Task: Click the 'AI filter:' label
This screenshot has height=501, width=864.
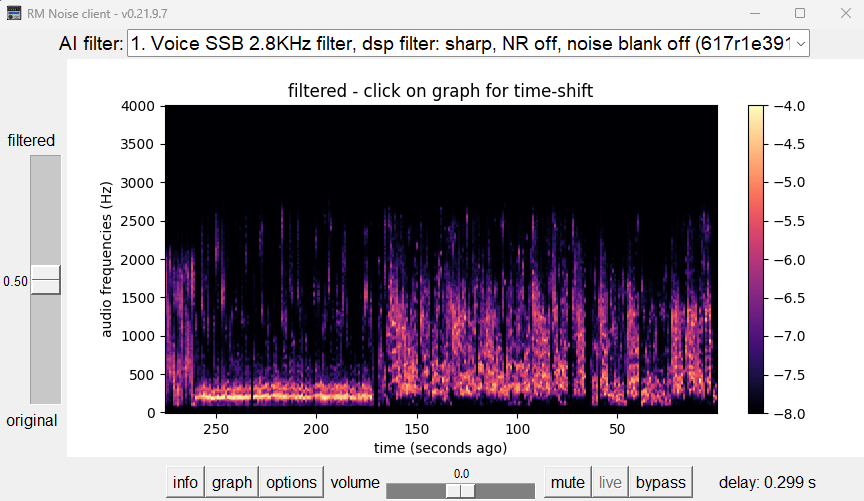Action: (91, 44)
